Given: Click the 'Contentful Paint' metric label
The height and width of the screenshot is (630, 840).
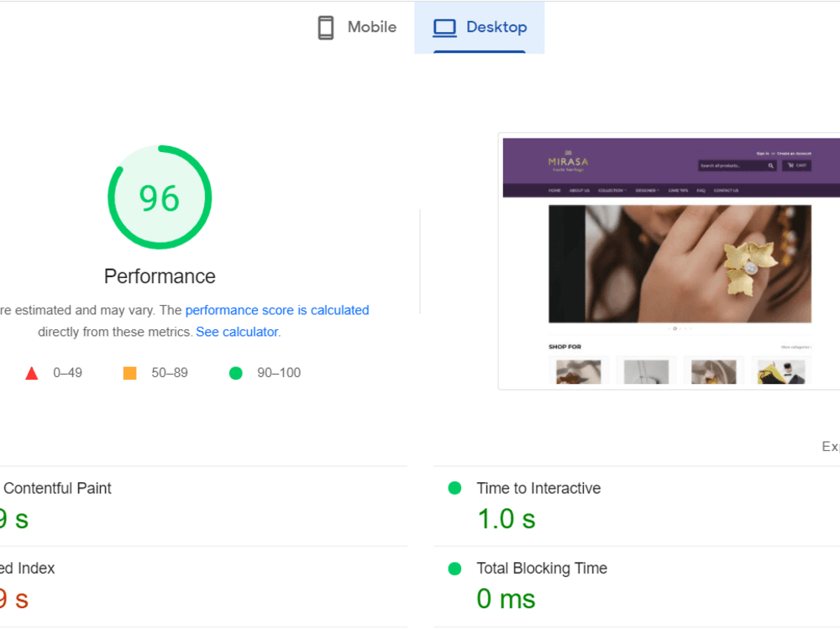Looking at the screenshot, I should tap(57, 489).
